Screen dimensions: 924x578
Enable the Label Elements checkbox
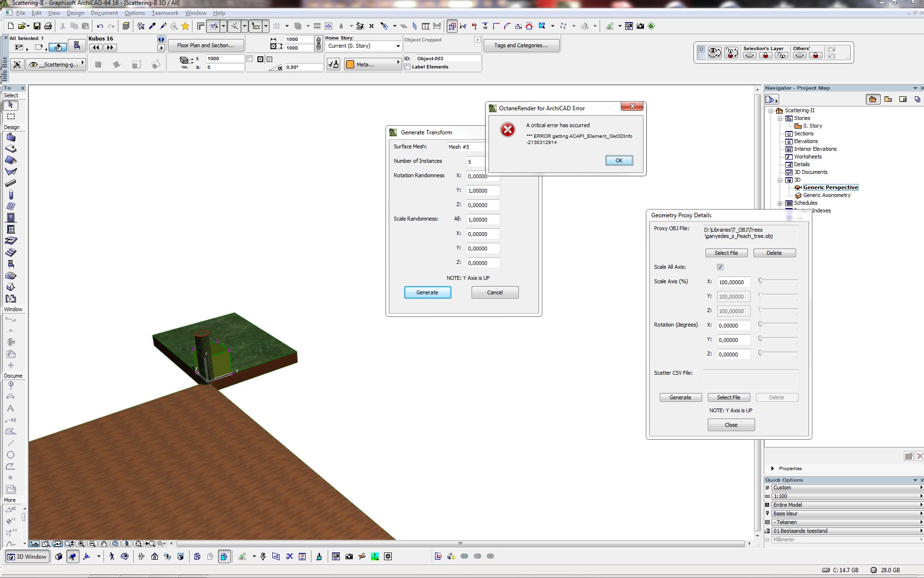[x=408, y=67]
